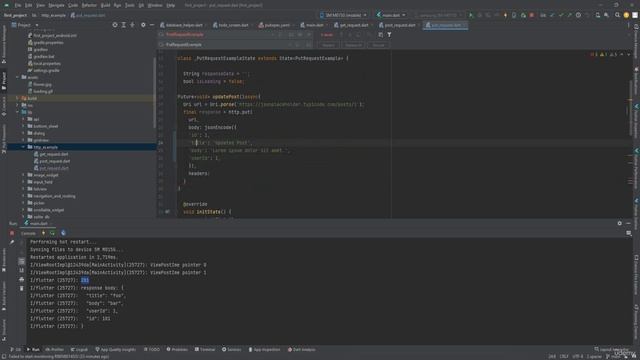Click the run gutter icon beside initState
Image resolution: width=640 pixels, height=360 pixels.
(167, 212)
